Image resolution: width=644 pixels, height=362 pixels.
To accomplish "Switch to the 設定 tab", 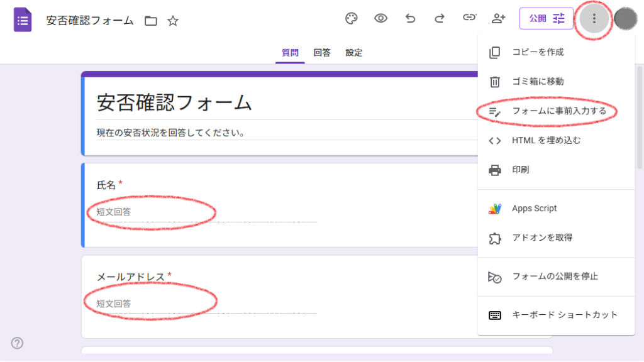I will point(354,53).
